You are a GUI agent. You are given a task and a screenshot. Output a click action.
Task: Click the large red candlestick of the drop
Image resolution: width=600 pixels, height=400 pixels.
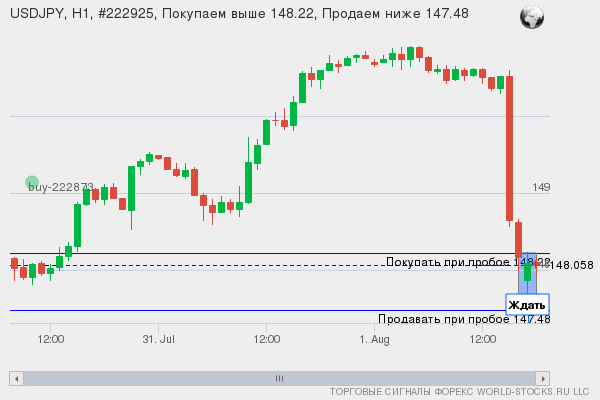click(509, 149)
